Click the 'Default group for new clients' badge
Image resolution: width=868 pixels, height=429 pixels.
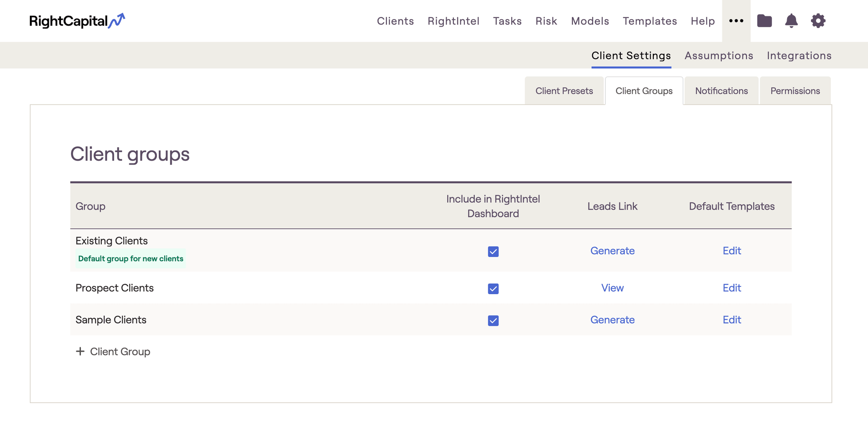pos(131,258)
